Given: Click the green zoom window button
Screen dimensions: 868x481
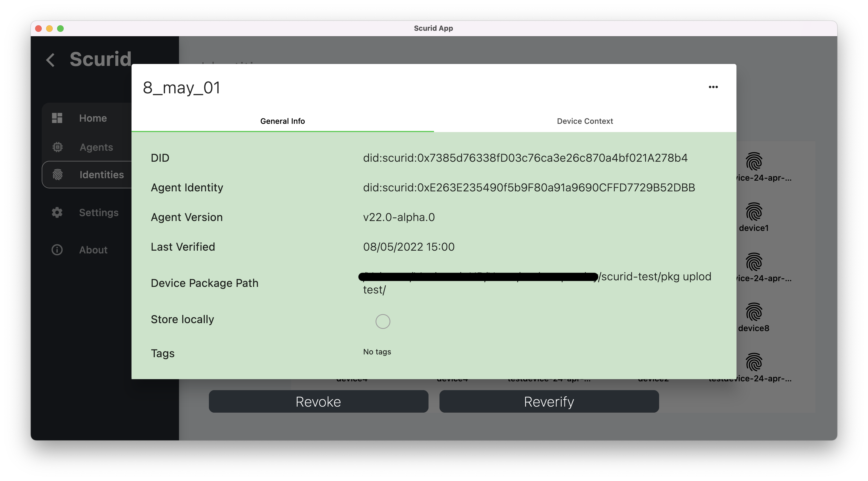Looking at the screenshot, I should [x=60, y=28].
